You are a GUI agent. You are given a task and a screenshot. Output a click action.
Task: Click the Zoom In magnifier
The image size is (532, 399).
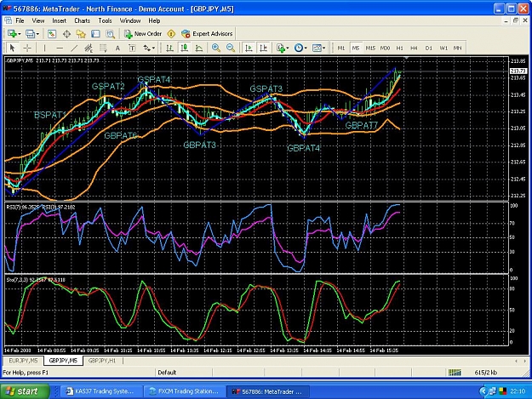pos(216,48)
